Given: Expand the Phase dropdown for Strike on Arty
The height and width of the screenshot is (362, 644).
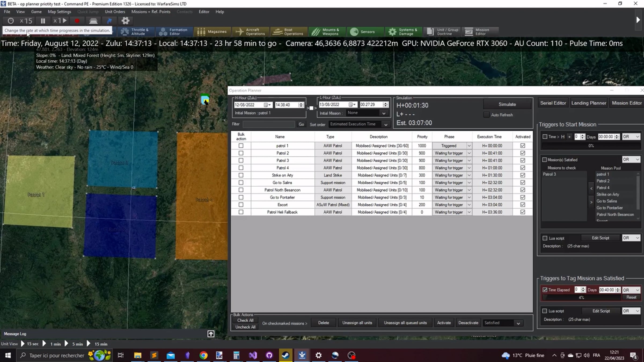Looking at the screenshot, I should (x=469, y=175).
